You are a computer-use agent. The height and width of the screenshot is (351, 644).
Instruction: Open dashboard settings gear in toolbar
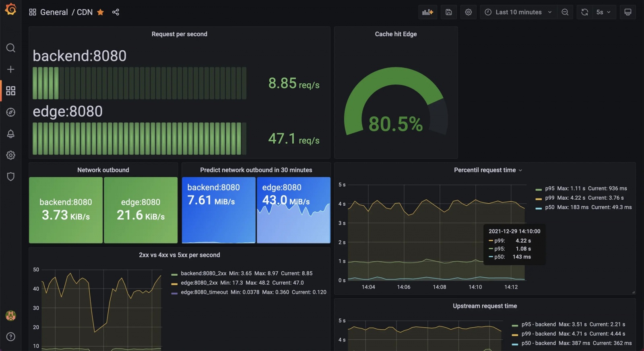point(469,12)
